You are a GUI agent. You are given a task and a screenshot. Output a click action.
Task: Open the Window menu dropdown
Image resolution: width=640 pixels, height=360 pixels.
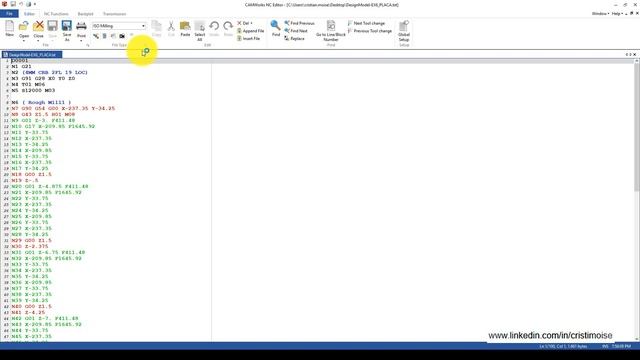point(600,13)
